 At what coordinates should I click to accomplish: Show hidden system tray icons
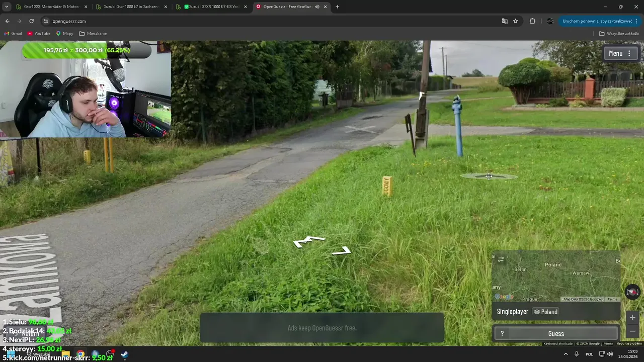point(566,354)
